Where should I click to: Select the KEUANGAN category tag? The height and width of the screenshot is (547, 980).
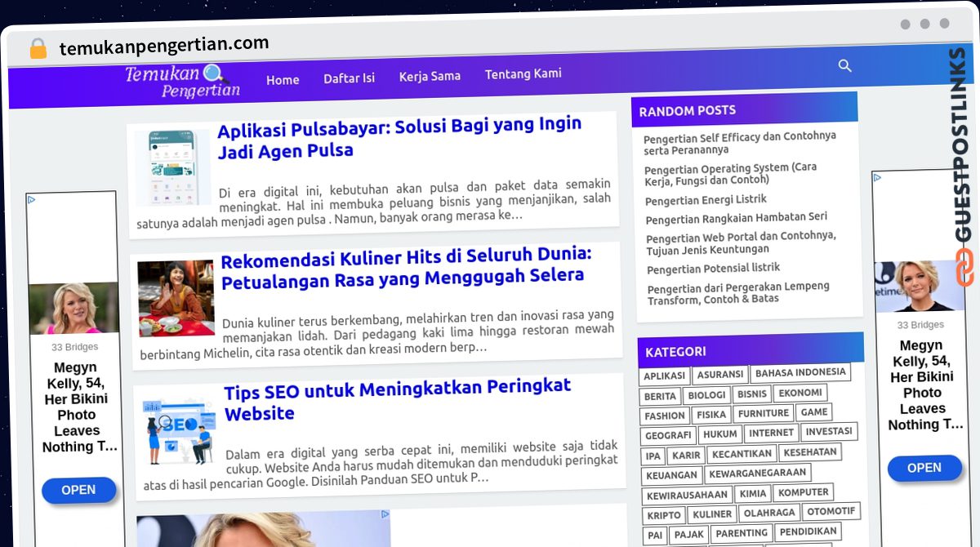click(672, 475)
